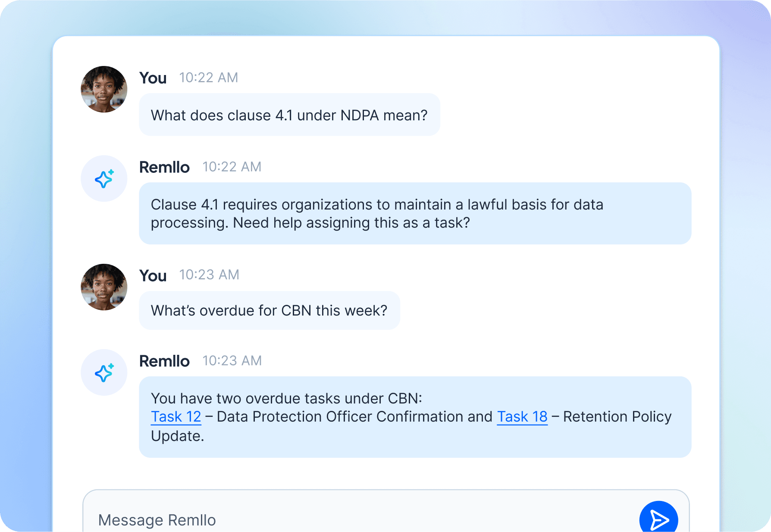Click the 10:23 AM timestamp next to Remllo

[232, 361]
